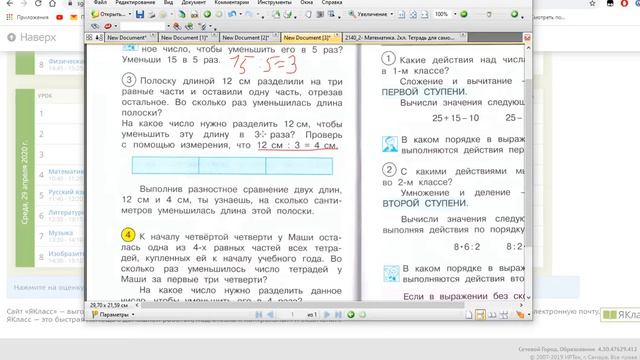
Task: Adjust the zoom slider handle
Action: pyautogui.click(x=489, y=15)
